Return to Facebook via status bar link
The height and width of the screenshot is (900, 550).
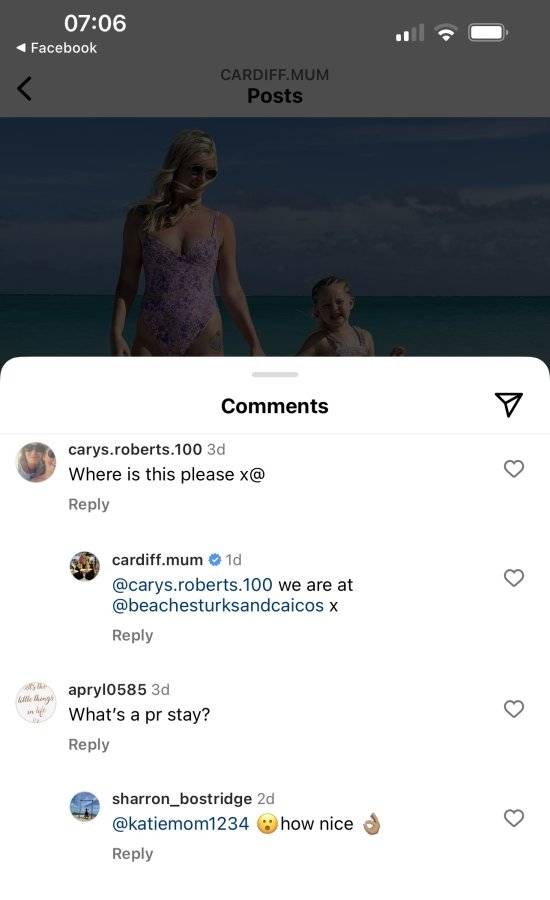[57, 48]
